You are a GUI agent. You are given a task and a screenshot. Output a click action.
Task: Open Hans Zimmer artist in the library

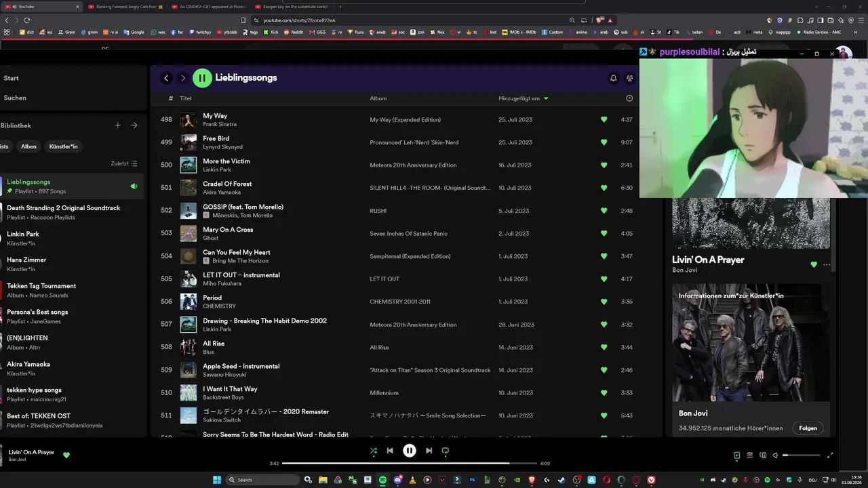click(x=71, y=264)
